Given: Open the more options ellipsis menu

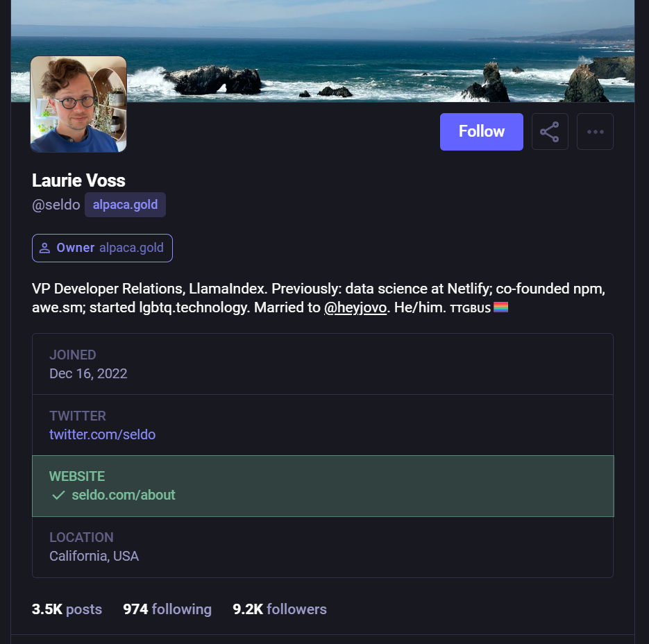Looking at the screenshot, I should coord(595,131).
